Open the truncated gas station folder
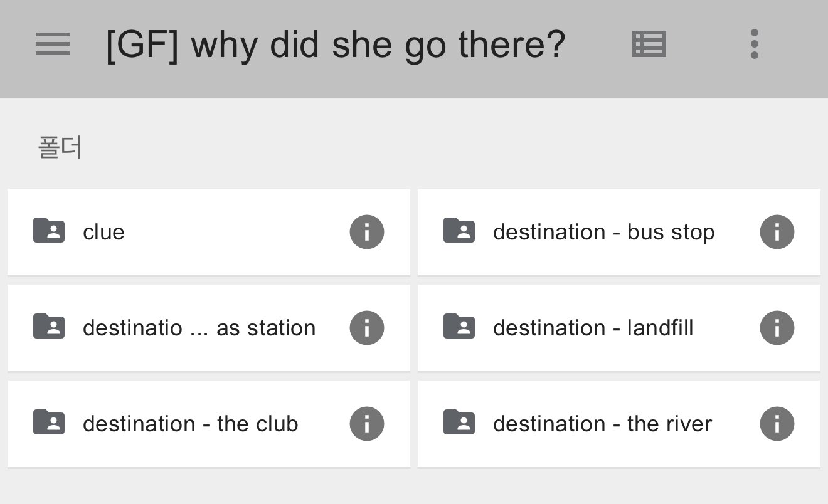Image resolution: width=828 pixels, height=504 pixels. 199,328
